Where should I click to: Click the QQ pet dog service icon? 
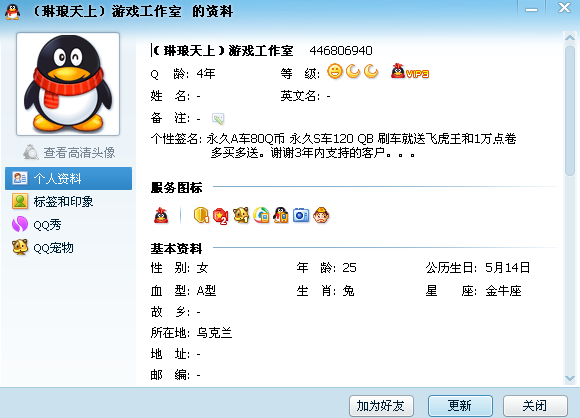click(241, 215)
